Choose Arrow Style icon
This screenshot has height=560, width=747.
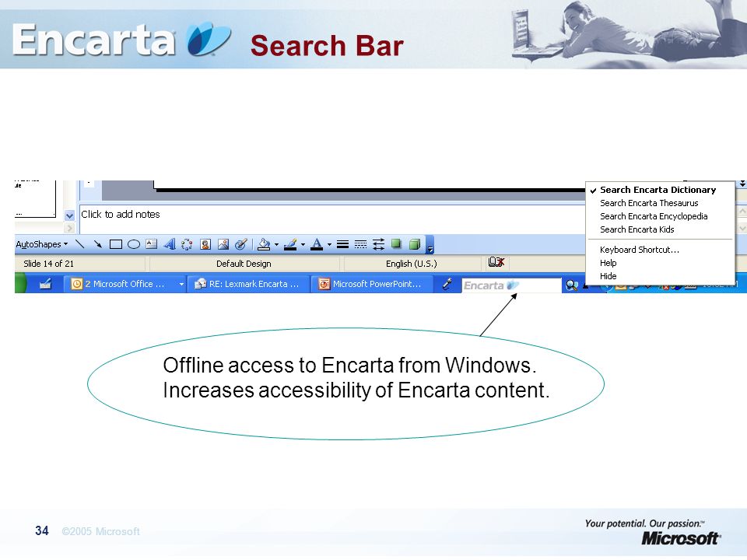pos(379,244)
